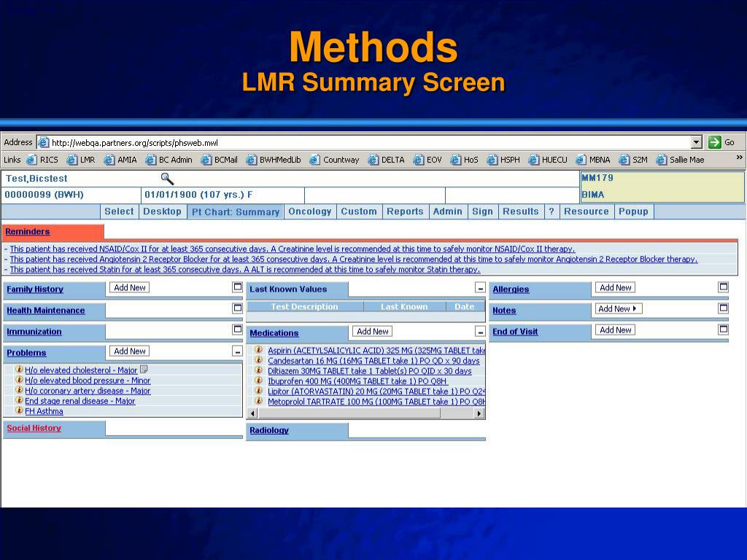Collapse the Last Known Values panel
Viewport: 747px width, 560px height.
480,288
